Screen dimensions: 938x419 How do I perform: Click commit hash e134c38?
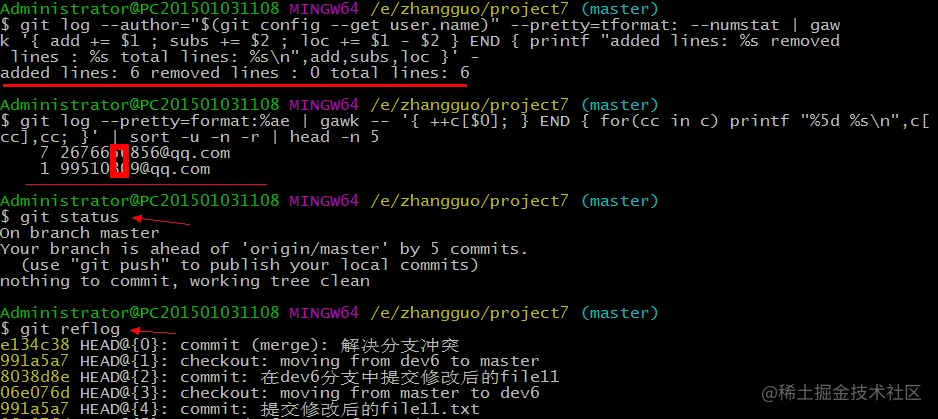click(35, 345)
